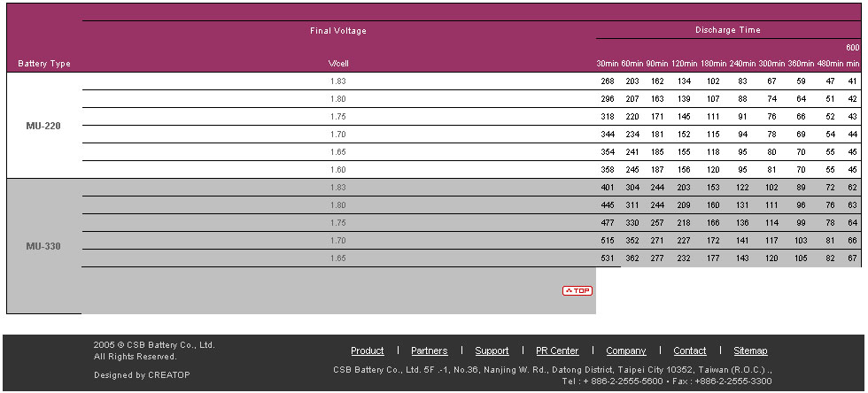Image resolution: width=868 pixels, height=393 pixels.
Task: Click value 268 in MU-220 1.83 row
Action: (x=608, y=81)
